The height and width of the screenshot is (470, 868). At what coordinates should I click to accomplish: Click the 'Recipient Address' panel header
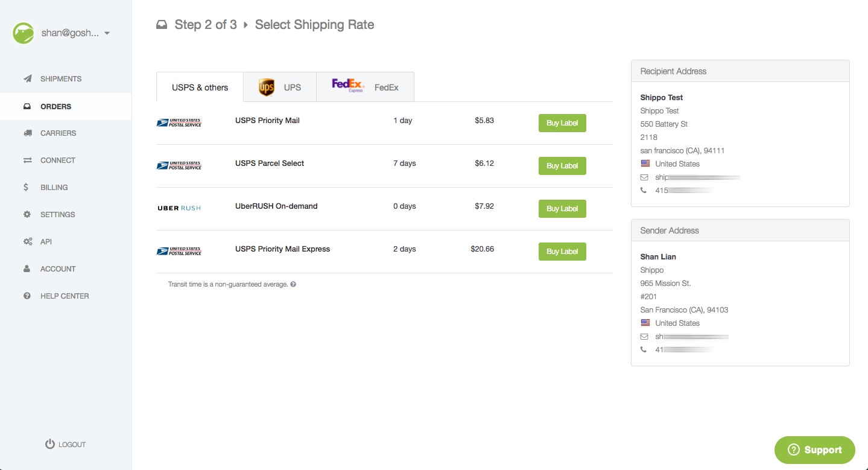(x=740, y=71)
